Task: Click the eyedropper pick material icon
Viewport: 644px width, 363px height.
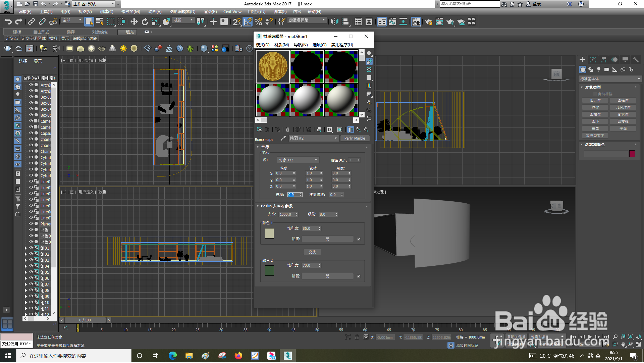Action: (283, 138)
